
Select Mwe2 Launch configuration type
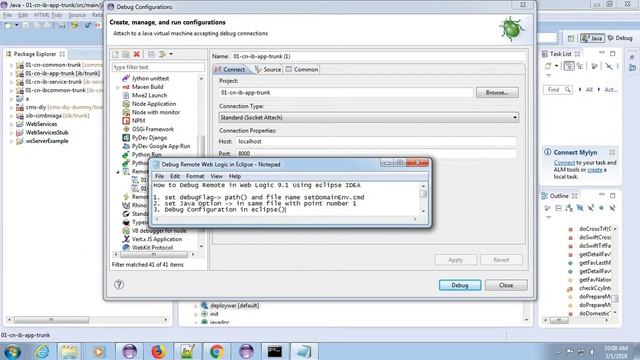(149, 95)
